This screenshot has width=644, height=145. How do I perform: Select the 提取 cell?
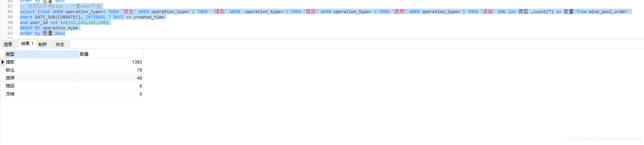[x=42, y=62]
